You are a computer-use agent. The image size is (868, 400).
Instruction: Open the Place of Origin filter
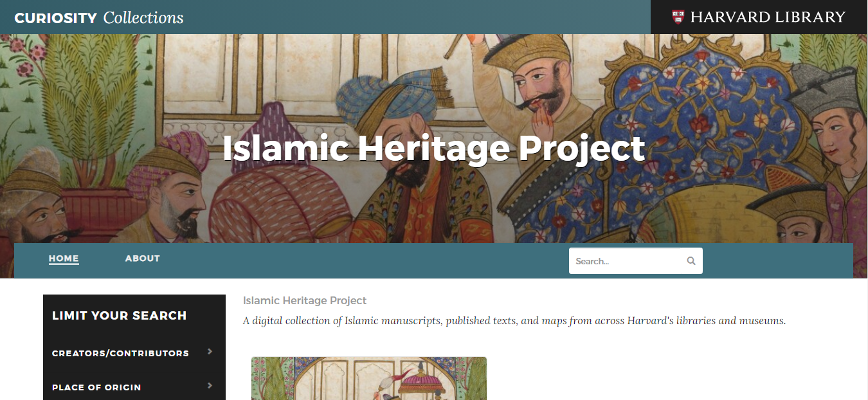click(96, 387)
